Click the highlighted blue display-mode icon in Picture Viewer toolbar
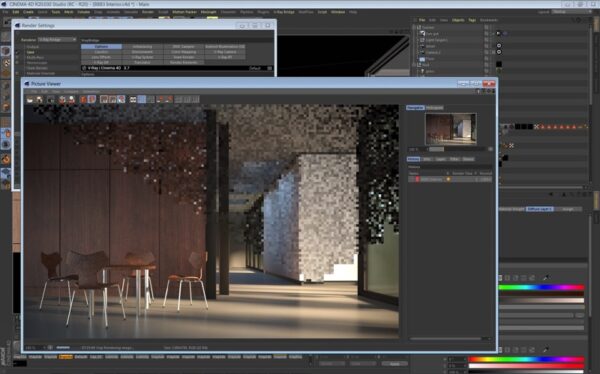This screenshot has width=600, height=374. click(x=142, y=100)
